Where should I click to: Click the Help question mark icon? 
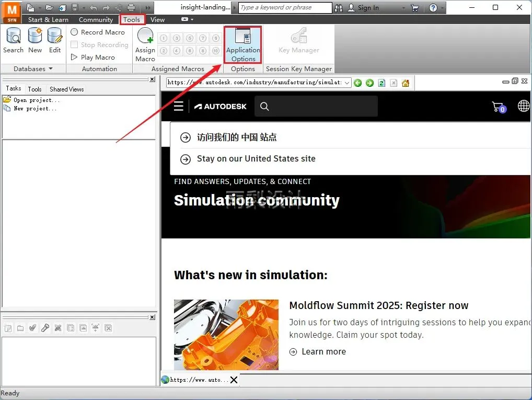coord(433,8)
